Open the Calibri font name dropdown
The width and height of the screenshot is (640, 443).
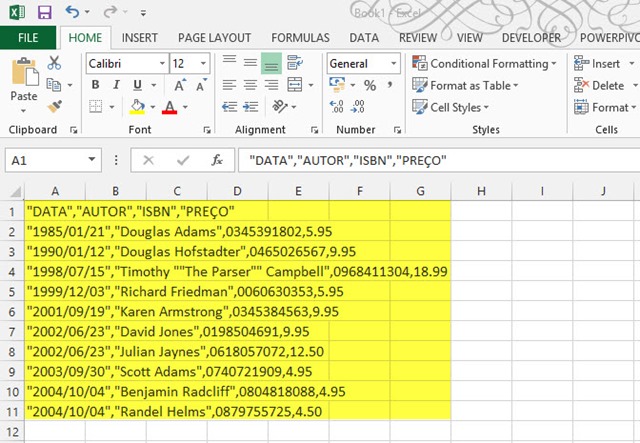point(162,63)
